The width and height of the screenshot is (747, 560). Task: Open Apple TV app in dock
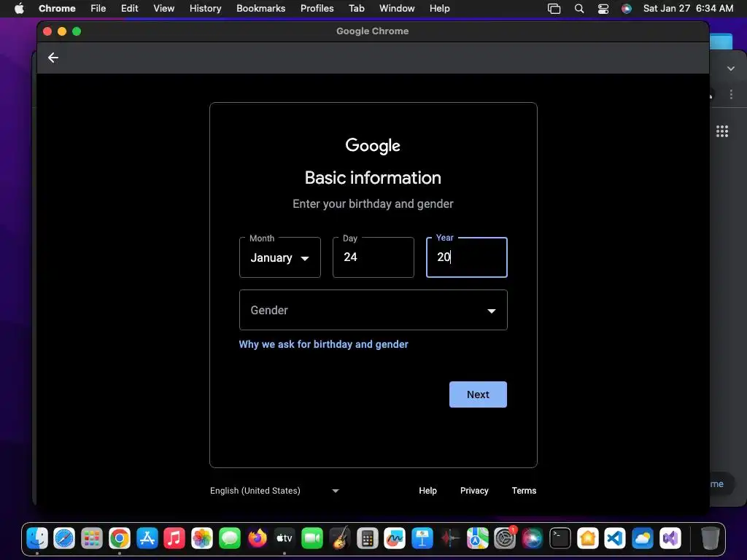(285, 539)
